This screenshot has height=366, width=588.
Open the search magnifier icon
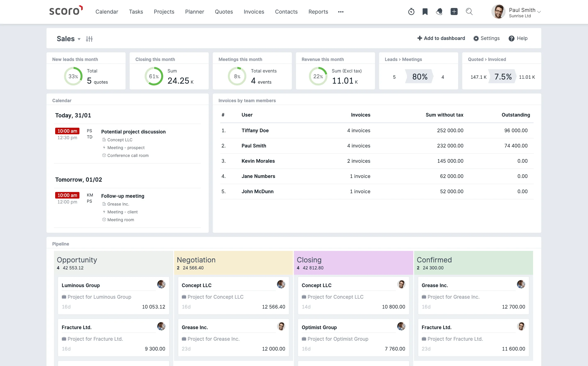pyautogui.click(x=469, y=12)
